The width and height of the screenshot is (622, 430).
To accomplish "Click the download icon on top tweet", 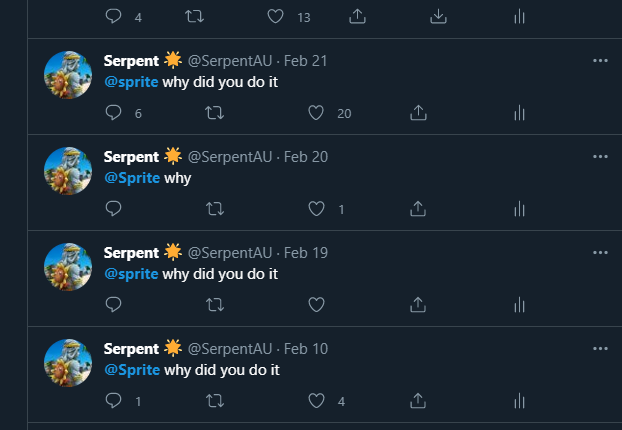I will [438, 16].
